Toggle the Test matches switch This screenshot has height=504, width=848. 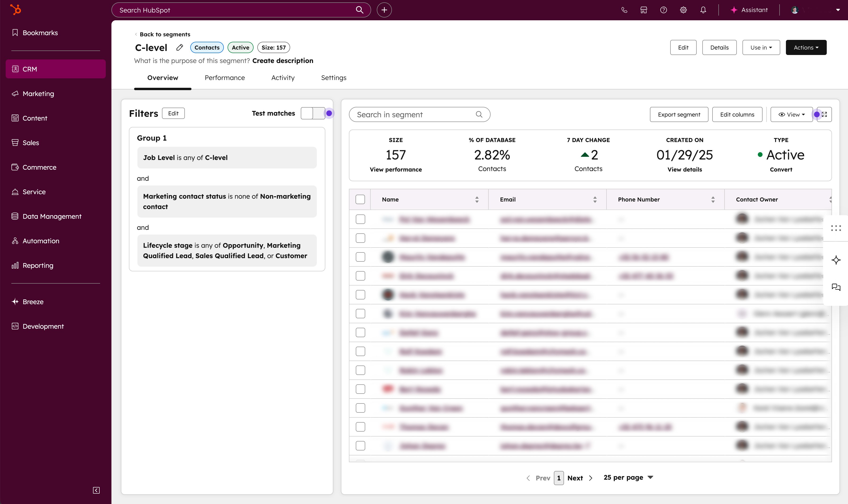click(x=313, y=113)
